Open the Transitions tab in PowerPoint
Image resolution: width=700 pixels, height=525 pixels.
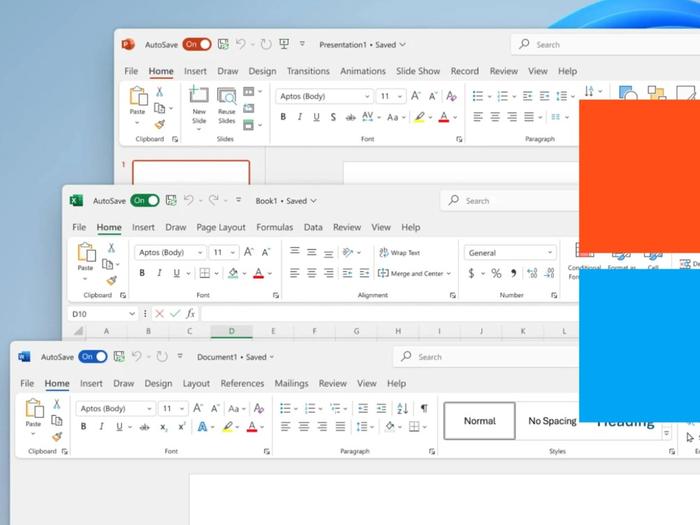[308, 71]
